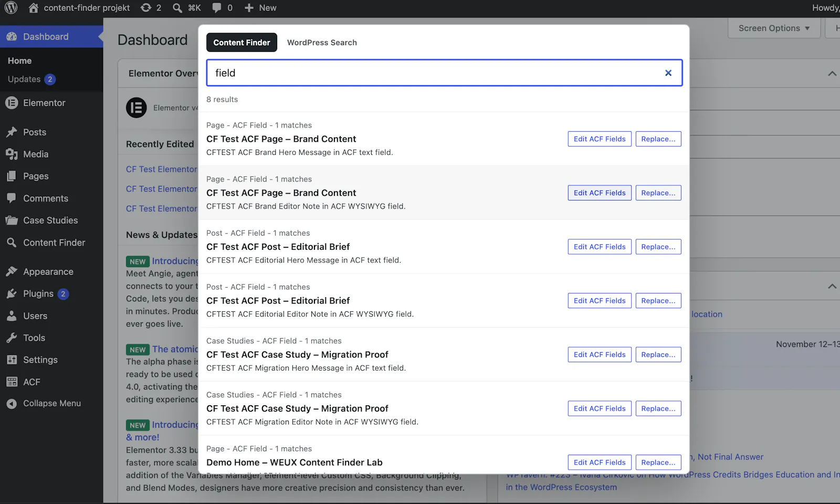Image resolution: width=840 pixels, height=504 pixels.
Task: Open Appearance brush icon
Action: tap(12, 271)
